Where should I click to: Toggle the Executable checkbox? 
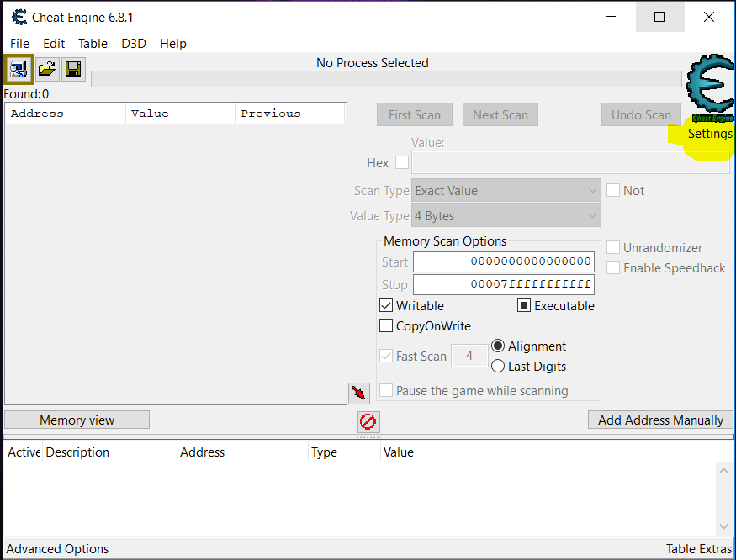click(x=524, y=305)
